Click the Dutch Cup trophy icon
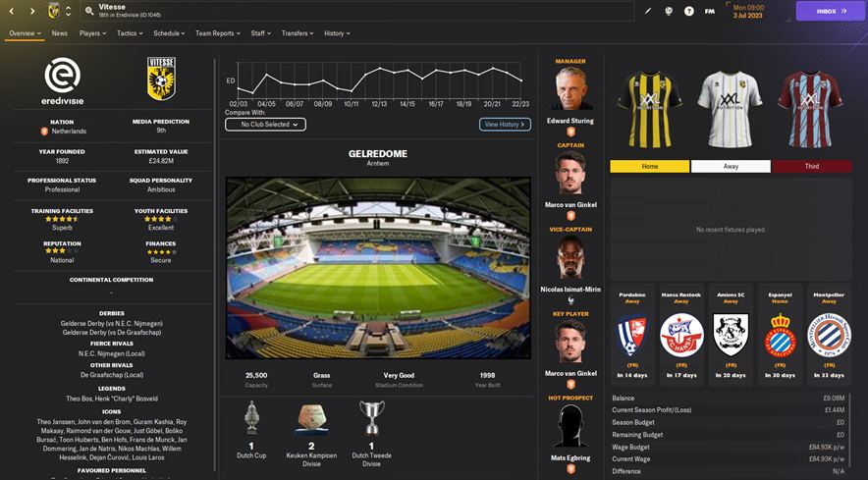Screen dimensions: 868x480 pos(251,418)
